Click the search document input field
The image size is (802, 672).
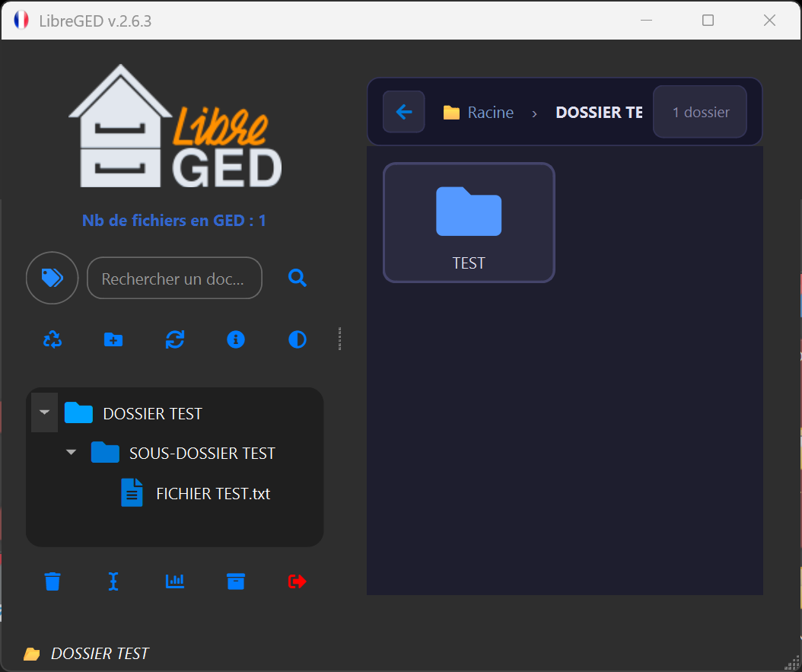point(174,279)
